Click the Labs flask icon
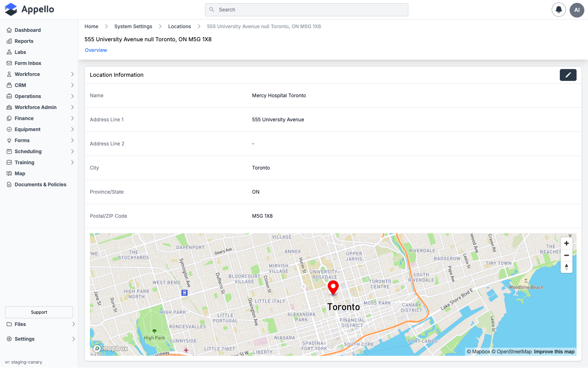 (x=9, y=52)
